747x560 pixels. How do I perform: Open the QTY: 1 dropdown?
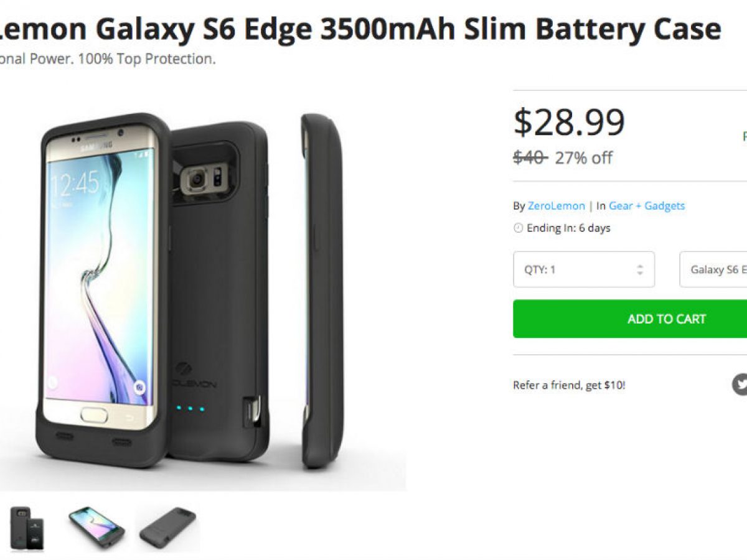pyautogui.click(x=584, y=269)
